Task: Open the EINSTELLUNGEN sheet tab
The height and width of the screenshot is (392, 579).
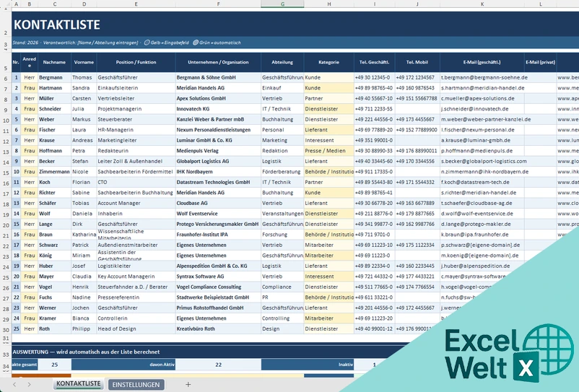Action: [136, 384]
